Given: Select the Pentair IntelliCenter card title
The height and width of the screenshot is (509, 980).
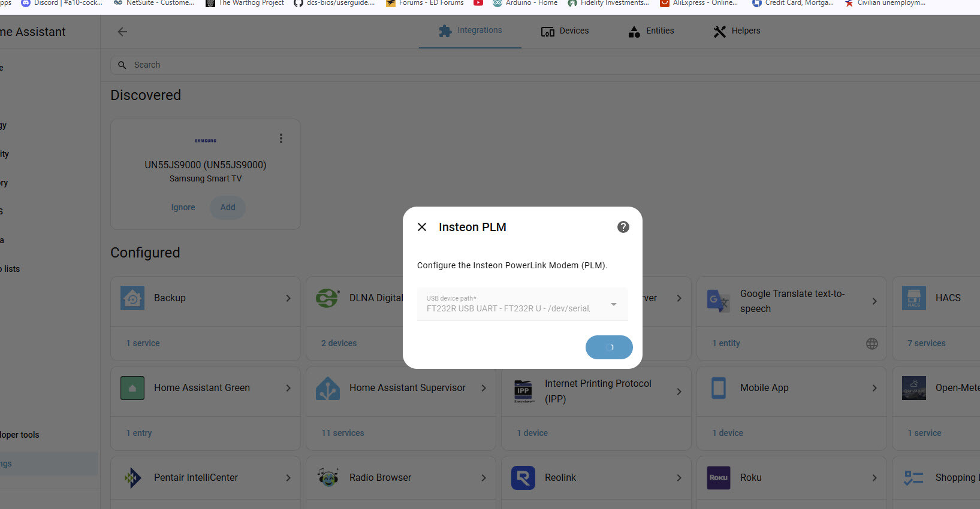Looking at the screenshot, I should pos(196,478).
